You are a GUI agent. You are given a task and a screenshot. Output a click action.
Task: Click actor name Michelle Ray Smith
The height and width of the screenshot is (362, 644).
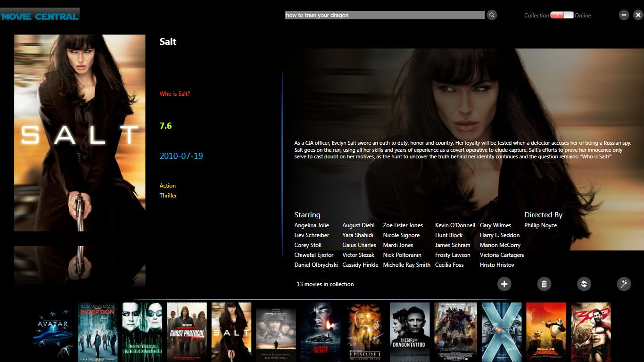click(x=406, y=265)
